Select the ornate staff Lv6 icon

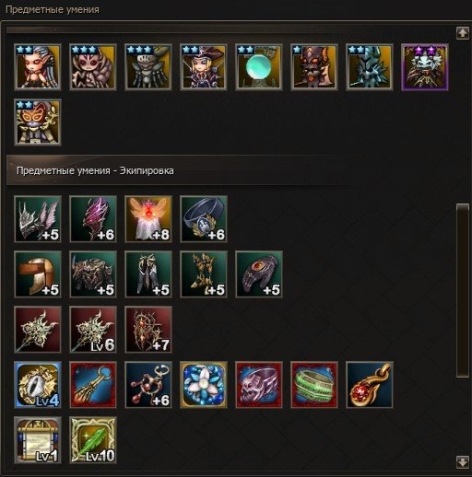point(93,329)
